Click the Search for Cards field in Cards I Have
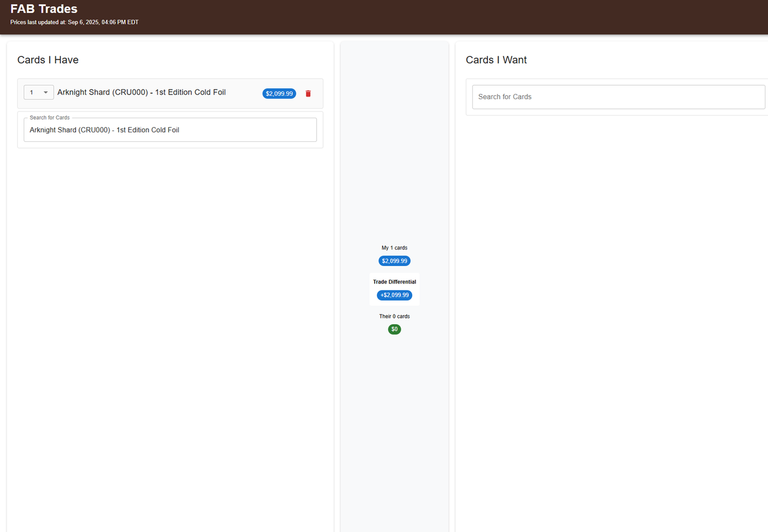The image size is (768, 532). tap(170, 129)
